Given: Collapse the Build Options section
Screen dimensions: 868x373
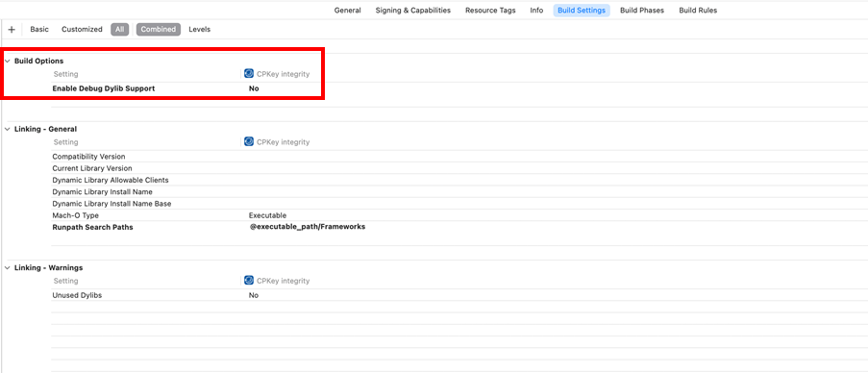Looking at the screenshot, I should (x=7, y=61).
